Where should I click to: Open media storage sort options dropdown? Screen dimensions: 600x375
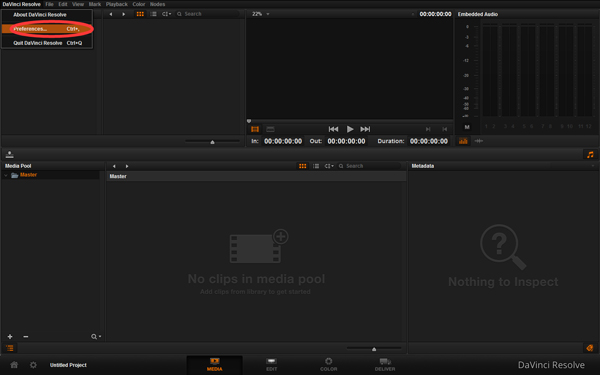pos(166,14)
